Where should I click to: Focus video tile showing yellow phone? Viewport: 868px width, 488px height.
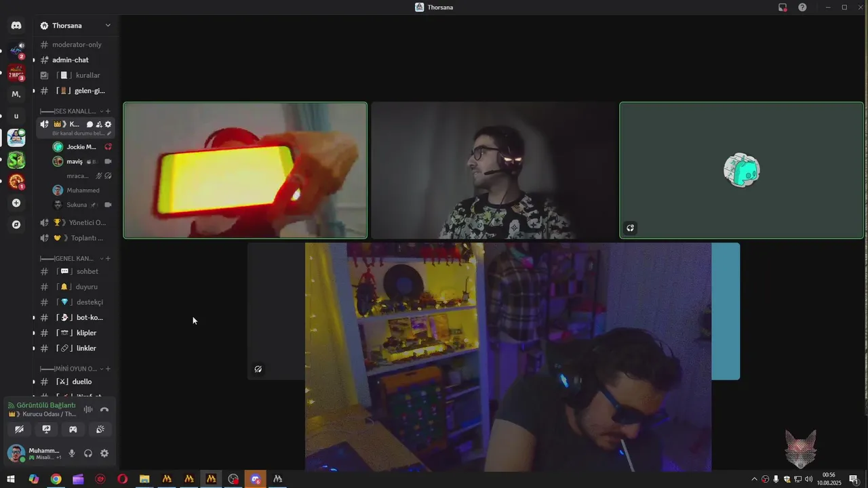(x=245, y=170)
